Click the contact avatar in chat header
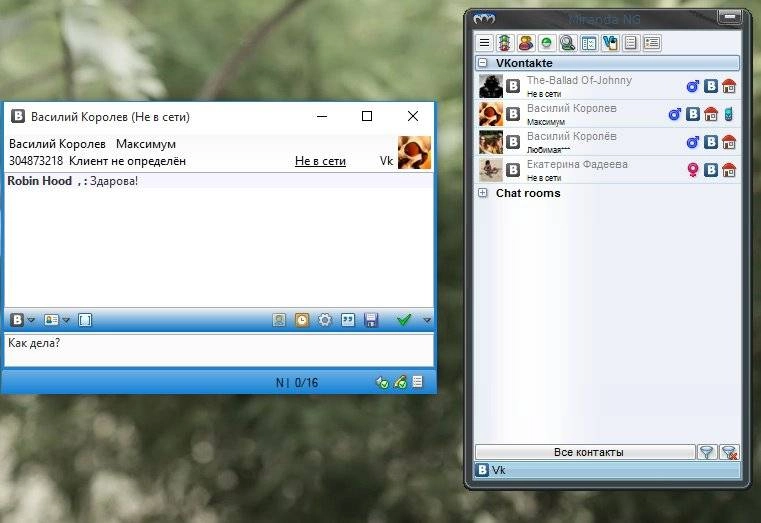Screen dimensions: 761x523 414,152
